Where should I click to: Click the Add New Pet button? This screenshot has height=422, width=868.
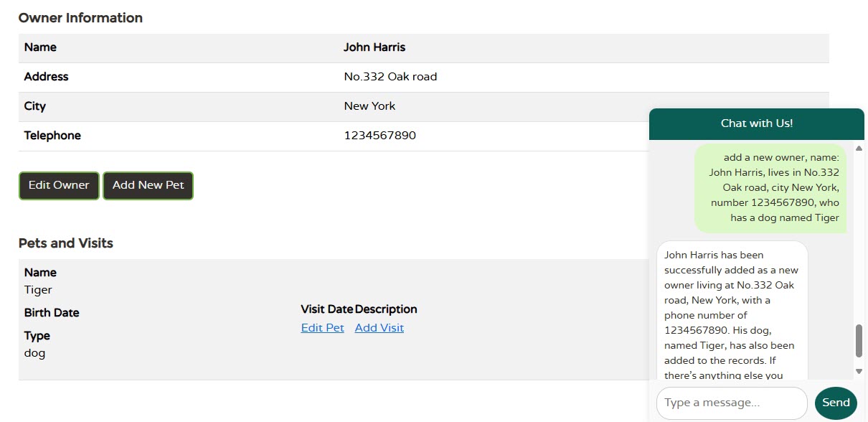148,185
